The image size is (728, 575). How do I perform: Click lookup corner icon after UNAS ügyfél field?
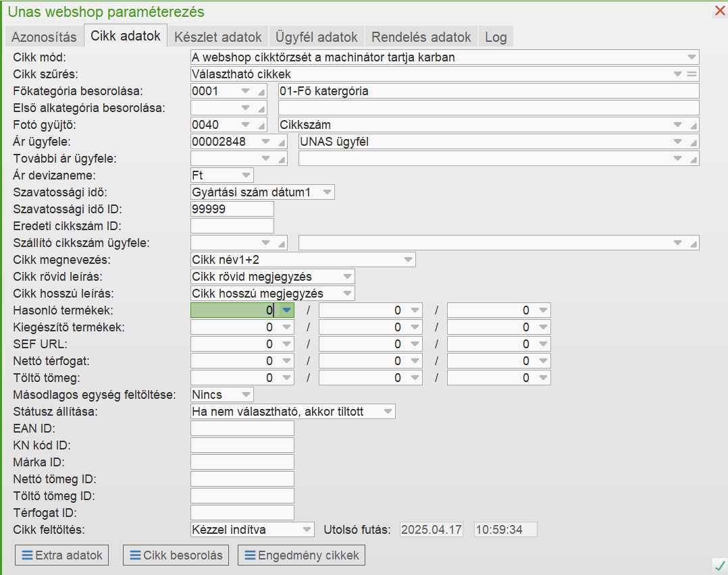coord(694,142)
